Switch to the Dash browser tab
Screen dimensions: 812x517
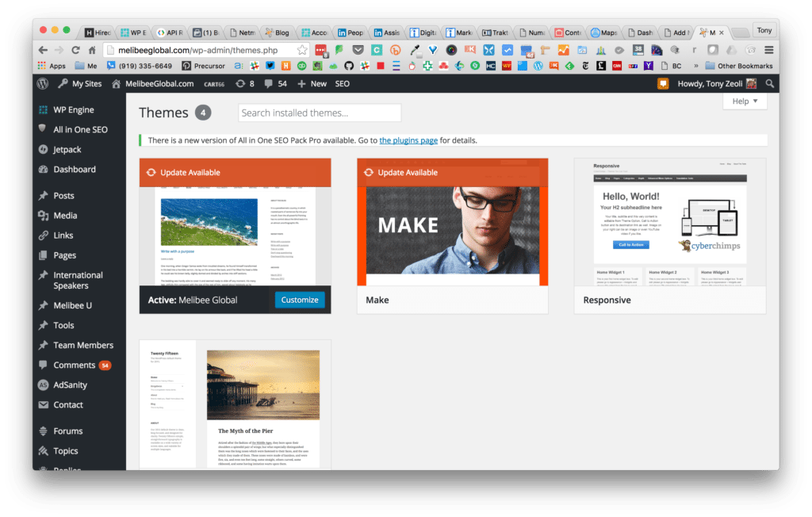[640, 33]
